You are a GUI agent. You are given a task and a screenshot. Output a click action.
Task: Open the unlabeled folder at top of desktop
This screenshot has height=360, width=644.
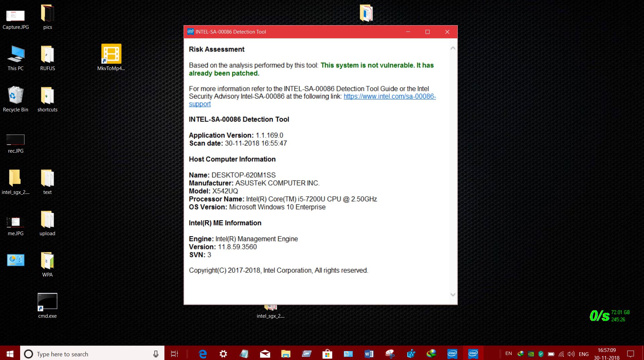[x=366, y=13]
